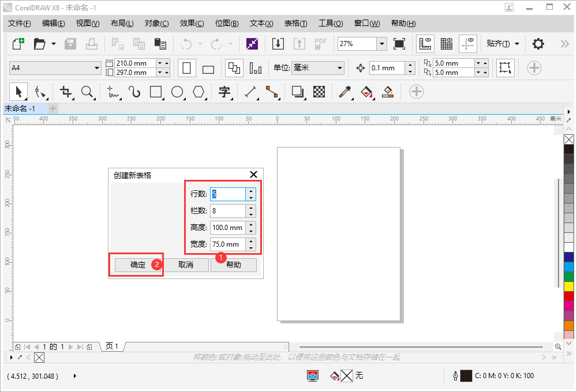Viewport: 577px width, 392px height.
Task: Open the 表格(T) menu
Action: (296, 23)
